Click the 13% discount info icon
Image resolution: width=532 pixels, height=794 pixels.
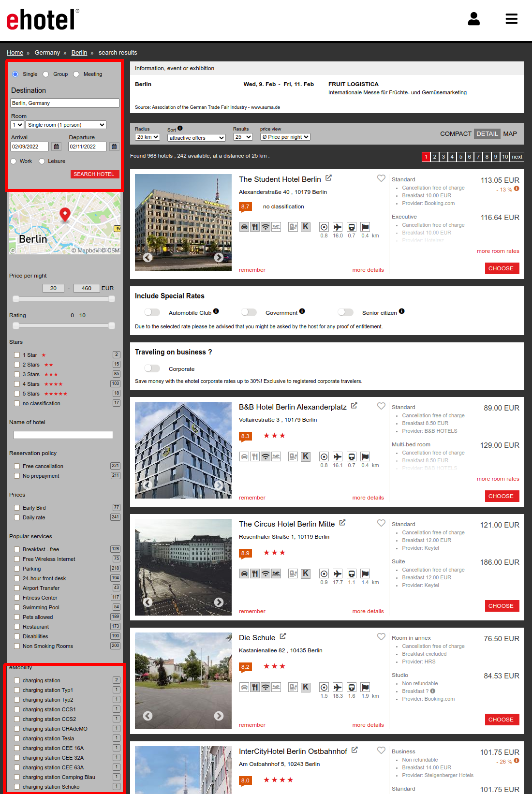click(517, 189)
